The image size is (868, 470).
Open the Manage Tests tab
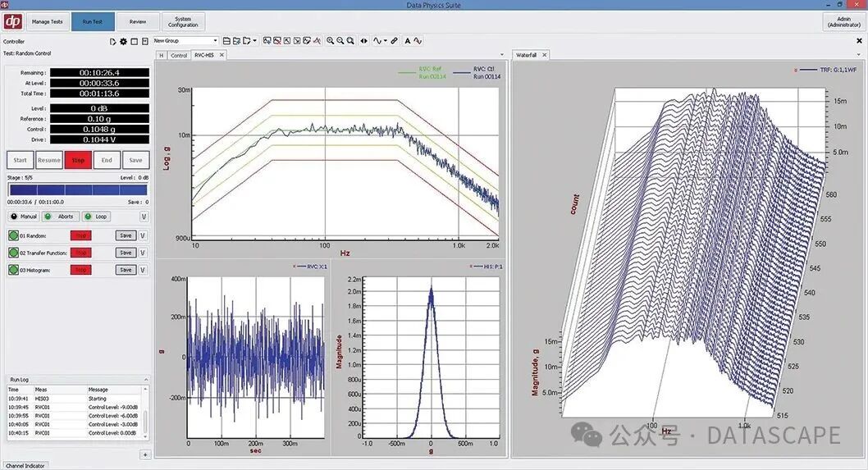(47, 21)
